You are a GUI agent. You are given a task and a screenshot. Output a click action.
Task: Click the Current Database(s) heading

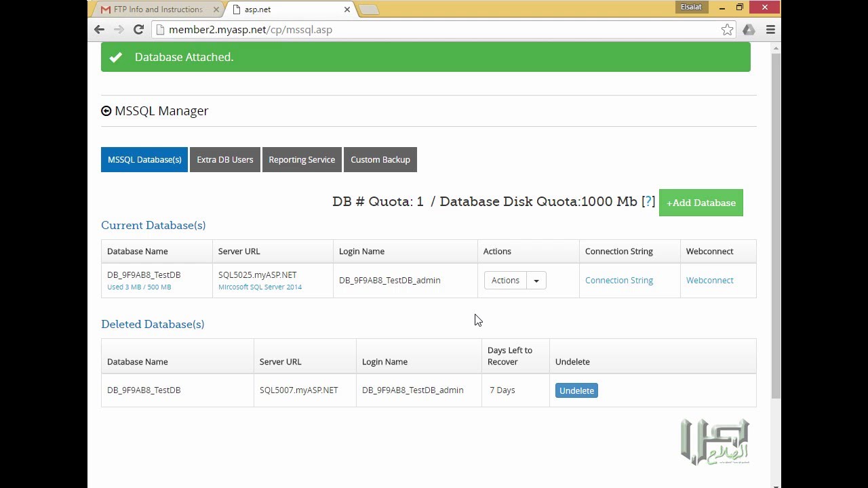153,226
